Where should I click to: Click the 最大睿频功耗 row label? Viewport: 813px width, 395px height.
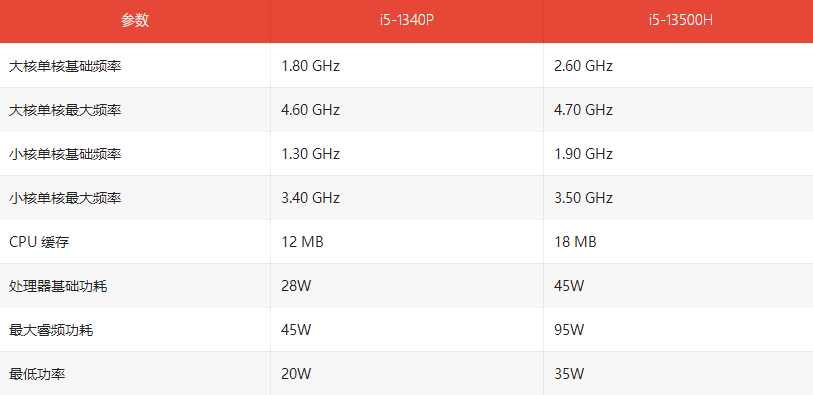click(51, 330)
